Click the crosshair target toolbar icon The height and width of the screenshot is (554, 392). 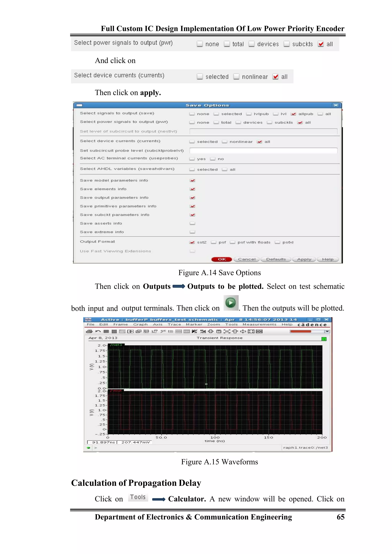click(x=211, y=331)
